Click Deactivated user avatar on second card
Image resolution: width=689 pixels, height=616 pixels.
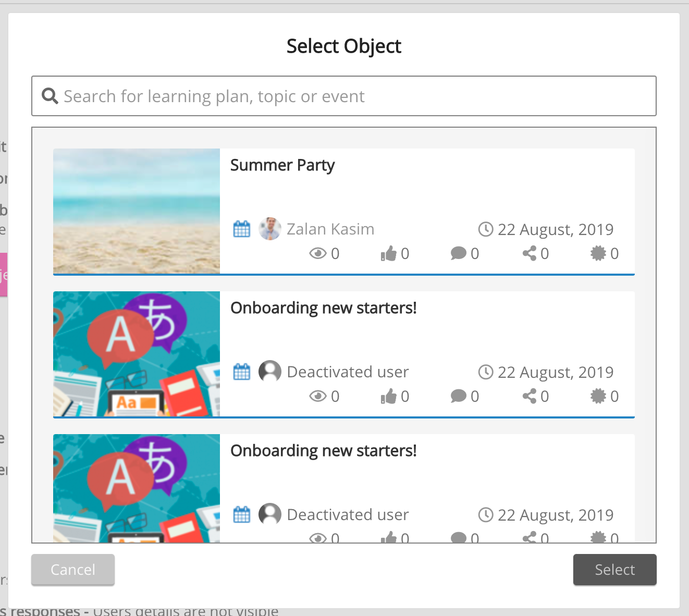(x=270, y=514)
